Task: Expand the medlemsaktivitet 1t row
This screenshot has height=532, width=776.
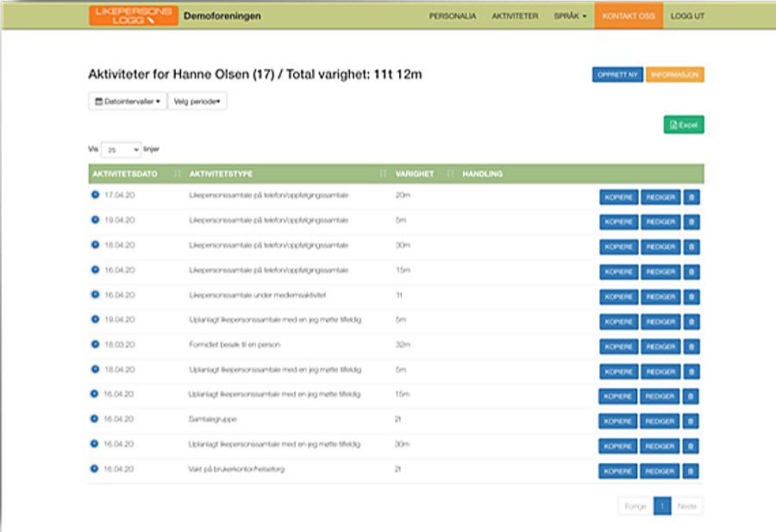Action: (x=95, y=295)
